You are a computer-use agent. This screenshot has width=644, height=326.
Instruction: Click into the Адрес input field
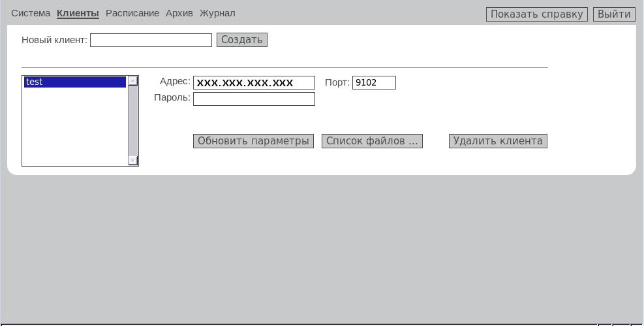254,83
